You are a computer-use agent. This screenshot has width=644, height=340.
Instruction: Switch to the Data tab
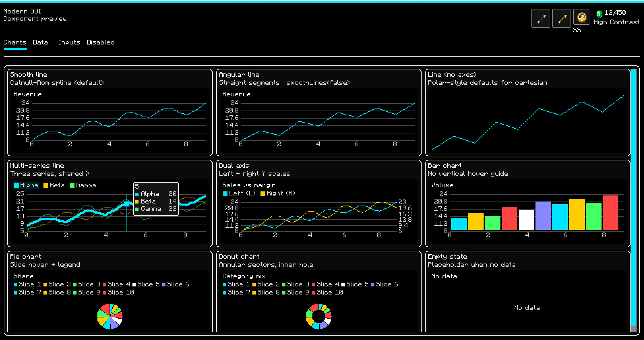coord(40,42)
